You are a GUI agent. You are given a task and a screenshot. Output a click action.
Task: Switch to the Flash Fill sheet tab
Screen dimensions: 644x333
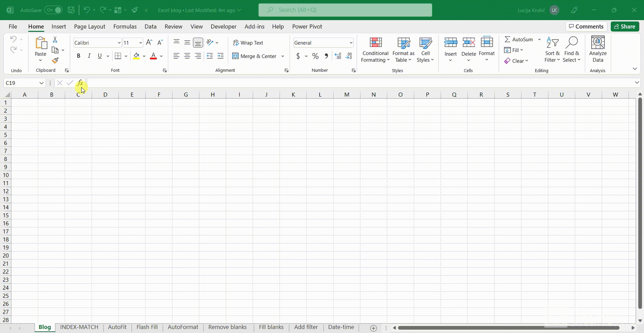coord(147,327)
